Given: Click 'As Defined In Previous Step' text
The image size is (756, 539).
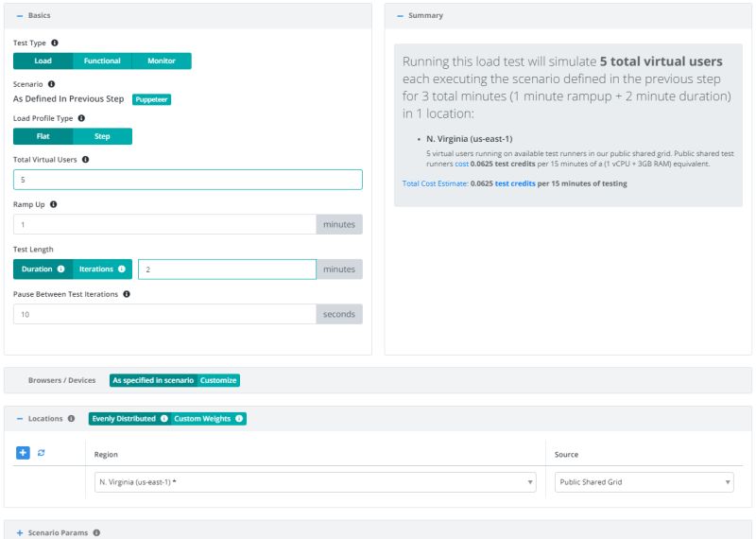Looking at the screenshot, I should (68, 99).
